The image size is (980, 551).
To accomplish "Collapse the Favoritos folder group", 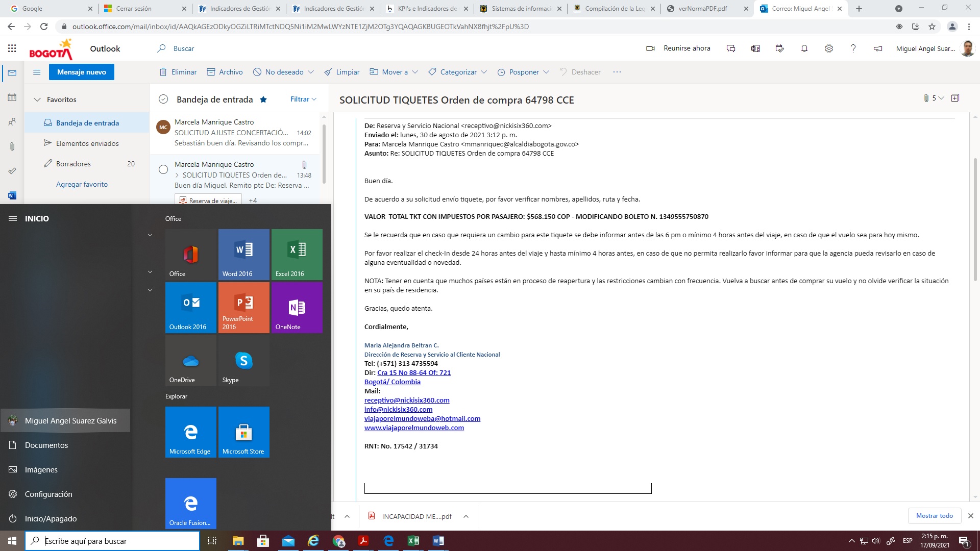I will click(37, 99).
